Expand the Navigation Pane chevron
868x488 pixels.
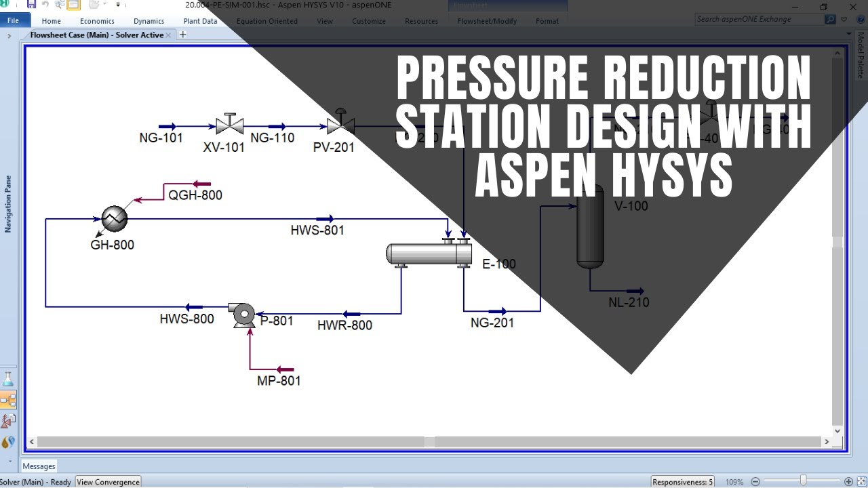coord(9,35)
